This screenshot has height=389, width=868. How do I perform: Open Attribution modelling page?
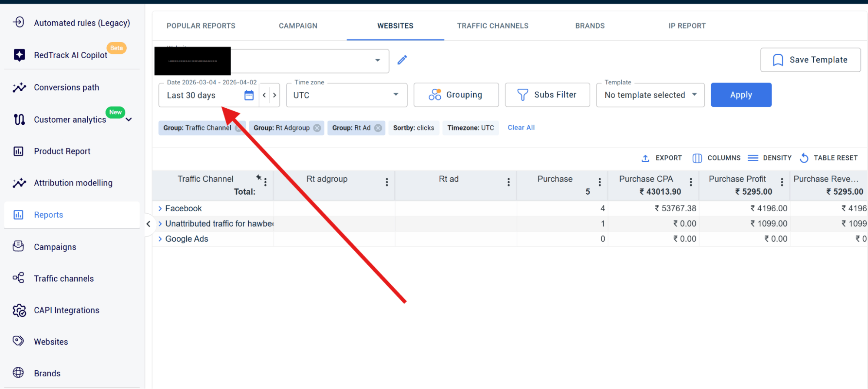(73, 183)
